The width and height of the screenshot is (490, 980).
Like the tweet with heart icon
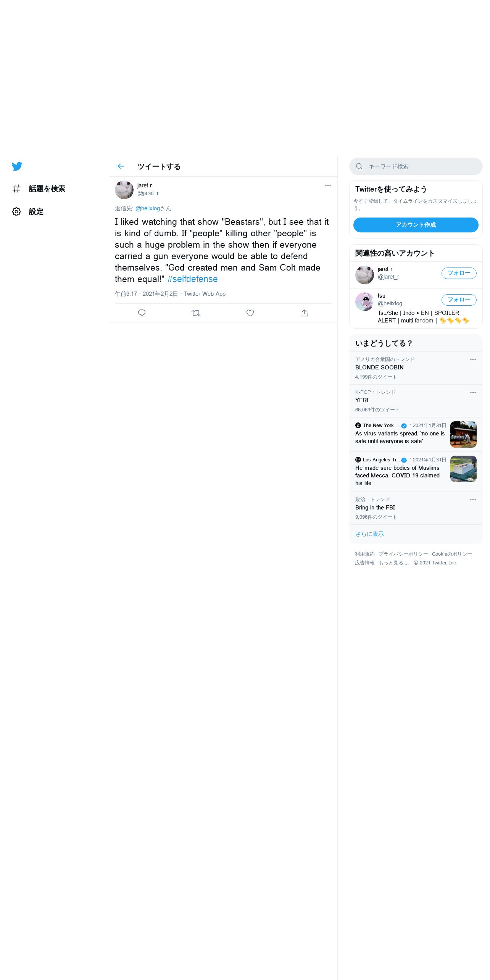(250, 313)
